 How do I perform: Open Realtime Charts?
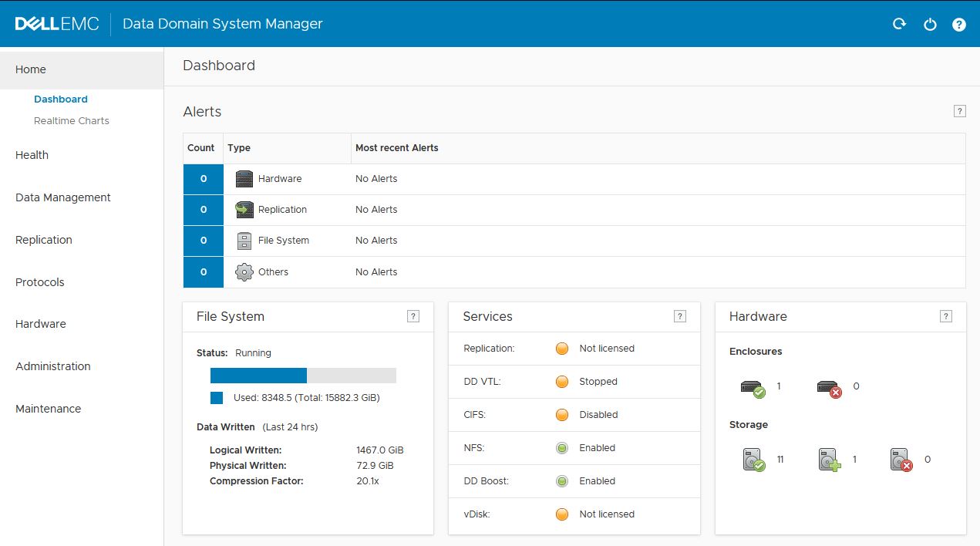pyautogui.click(x=72, y=121)
